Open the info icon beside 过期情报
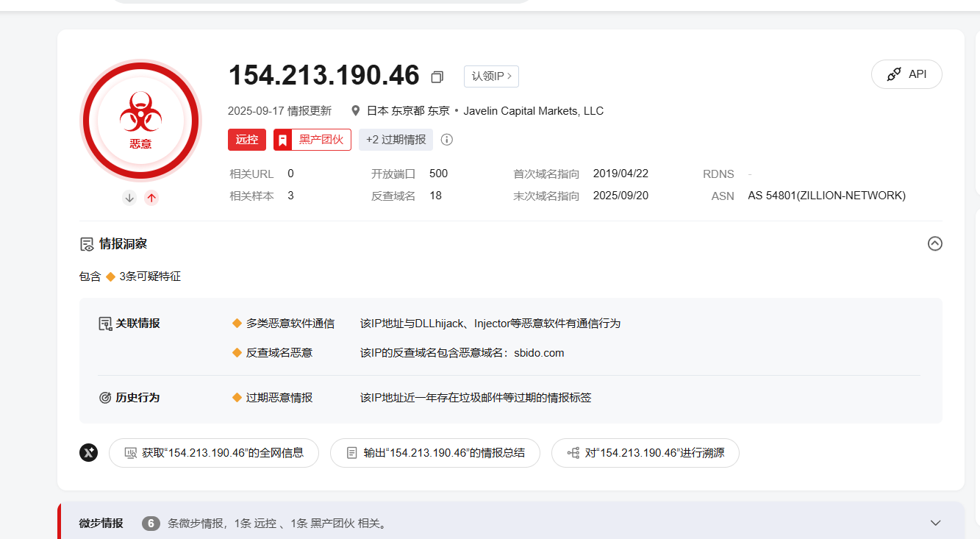This screenshot has width=980, height=539. (x=447, y=140)
